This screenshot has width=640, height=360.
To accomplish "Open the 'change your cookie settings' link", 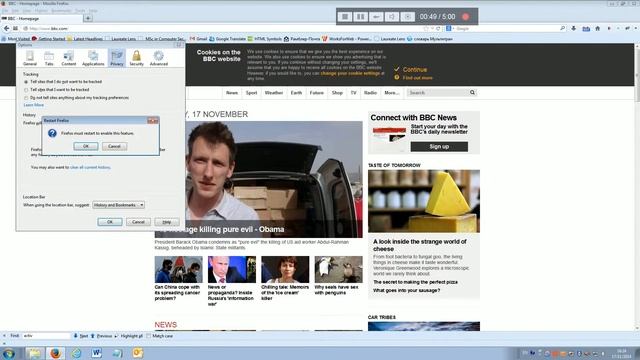I will 350,73.
